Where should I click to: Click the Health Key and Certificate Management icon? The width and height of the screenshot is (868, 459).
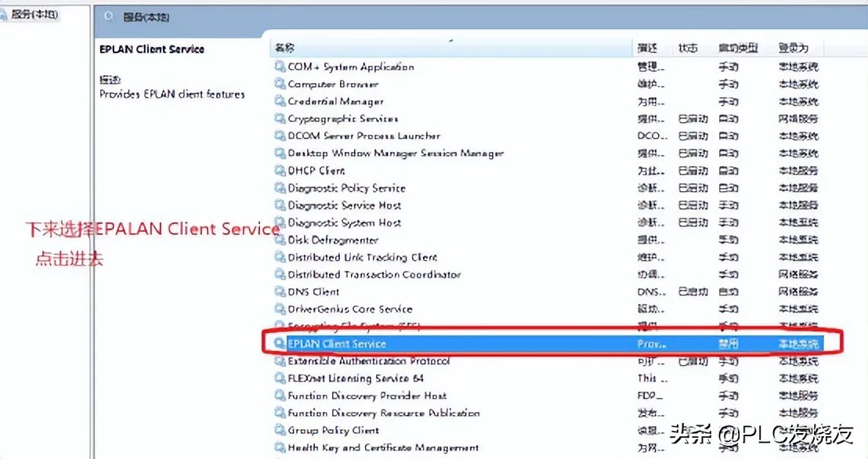tap(280, 447)
